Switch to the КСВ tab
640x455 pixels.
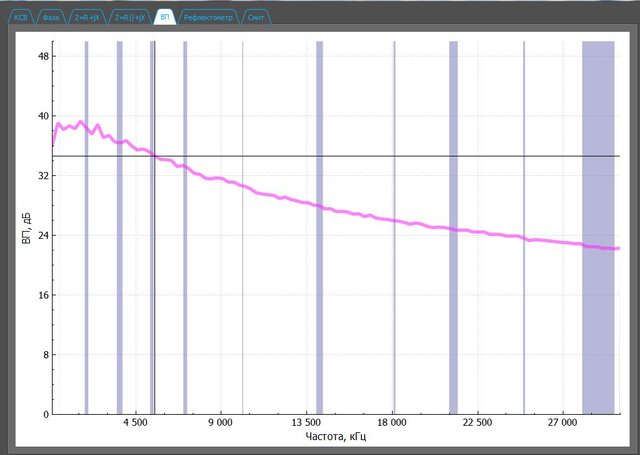[19, 18]
